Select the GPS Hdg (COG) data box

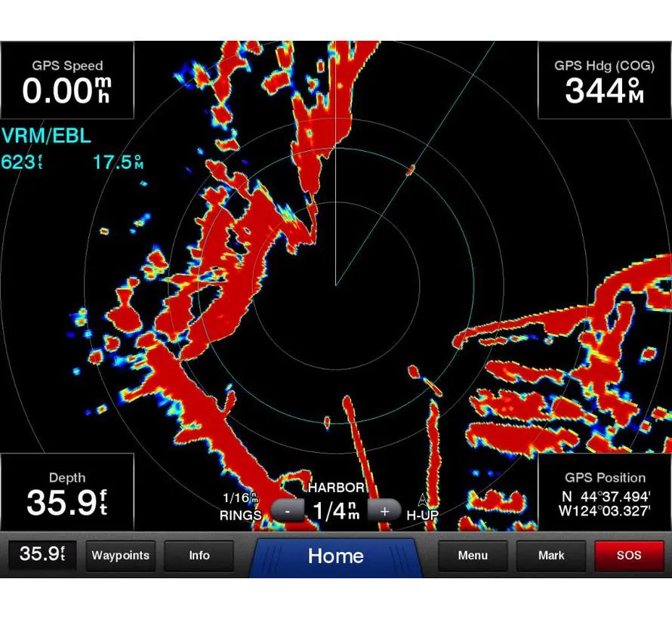pyautogui.click(x=604, y=80)
